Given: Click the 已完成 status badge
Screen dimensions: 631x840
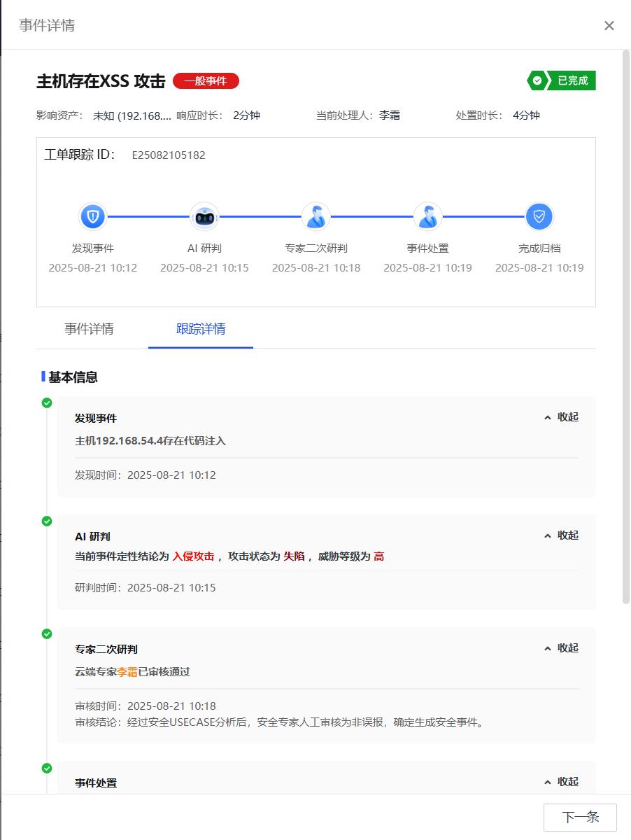Looking at the screenshot, I should point(562,80).
